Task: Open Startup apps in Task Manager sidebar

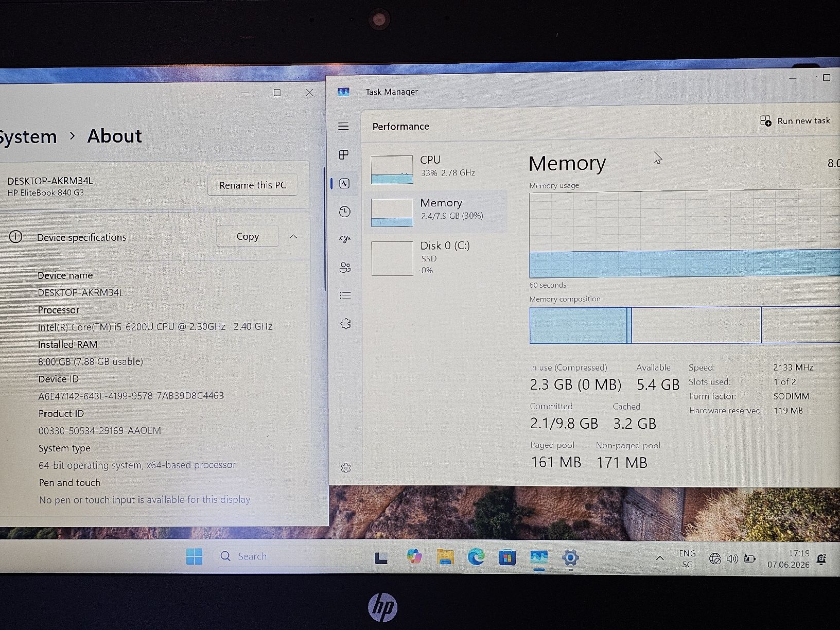Action: point(345,239)
